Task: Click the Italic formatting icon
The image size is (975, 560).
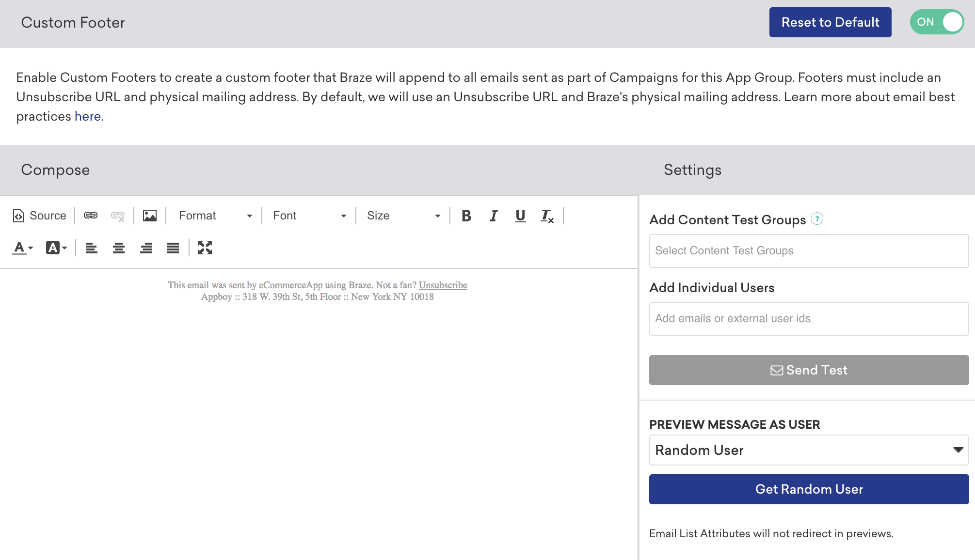Action: (494, 216)
